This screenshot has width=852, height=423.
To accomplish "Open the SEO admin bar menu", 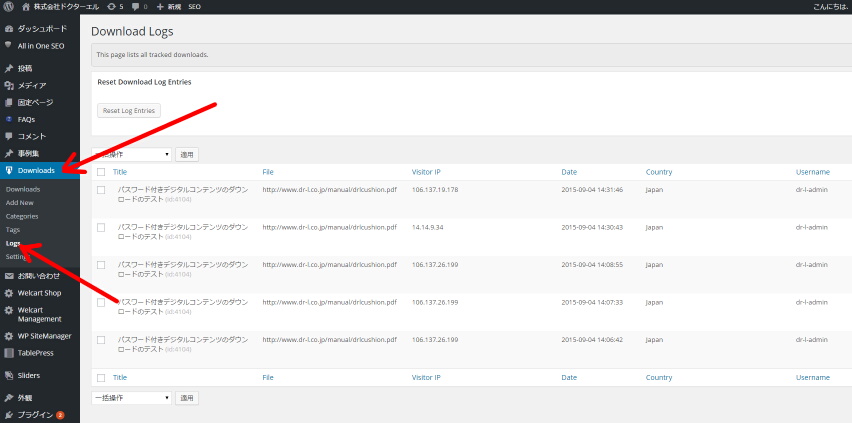I will click(x=194, y=7).
